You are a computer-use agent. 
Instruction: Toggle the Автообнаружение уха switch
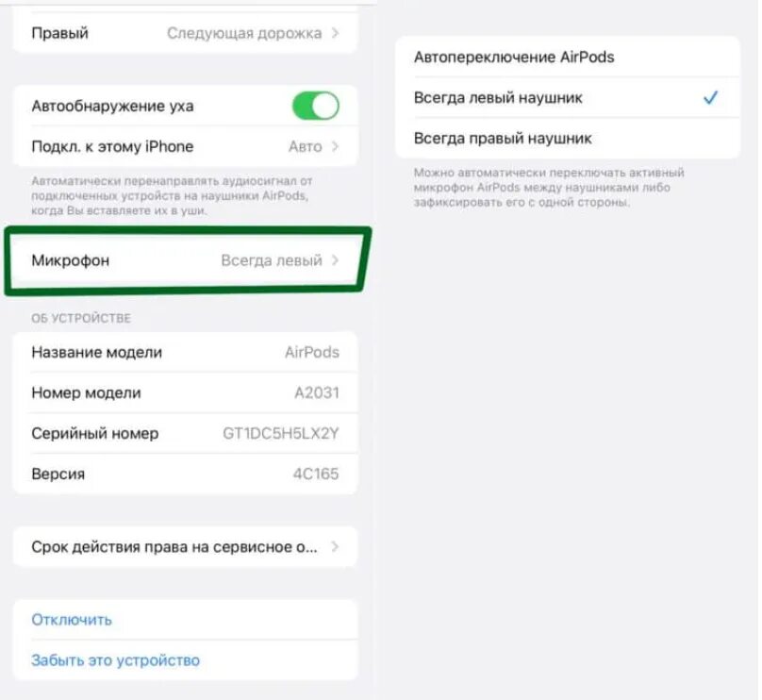315,106
